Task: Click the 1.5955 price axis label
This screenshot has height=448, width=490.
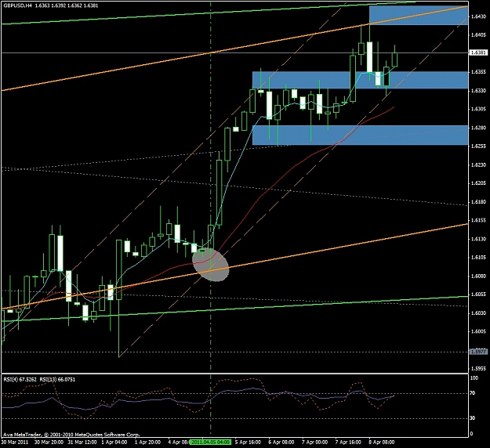Action: 478,369
